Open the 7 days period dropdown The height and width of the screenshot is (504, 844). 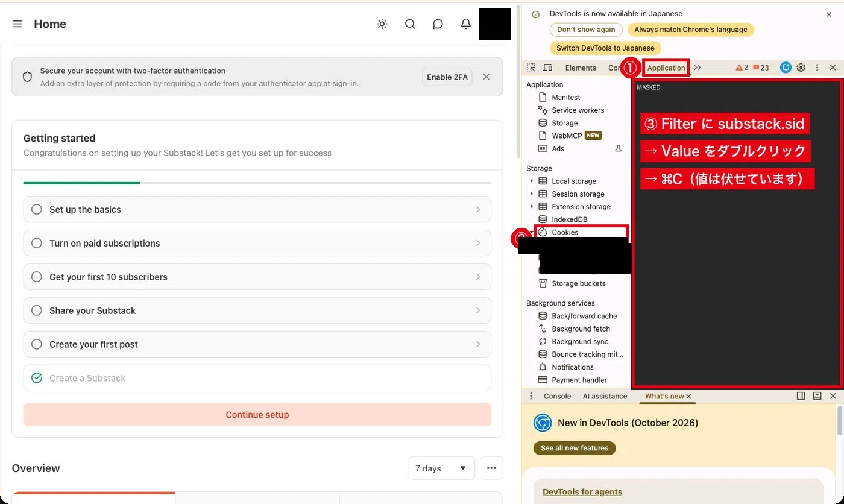pos(441,468)
